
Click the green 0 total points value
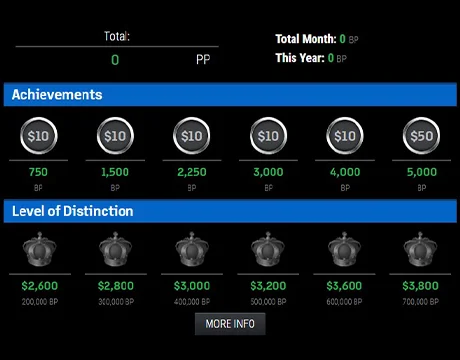pyautogui.click(x=115, y=60)
